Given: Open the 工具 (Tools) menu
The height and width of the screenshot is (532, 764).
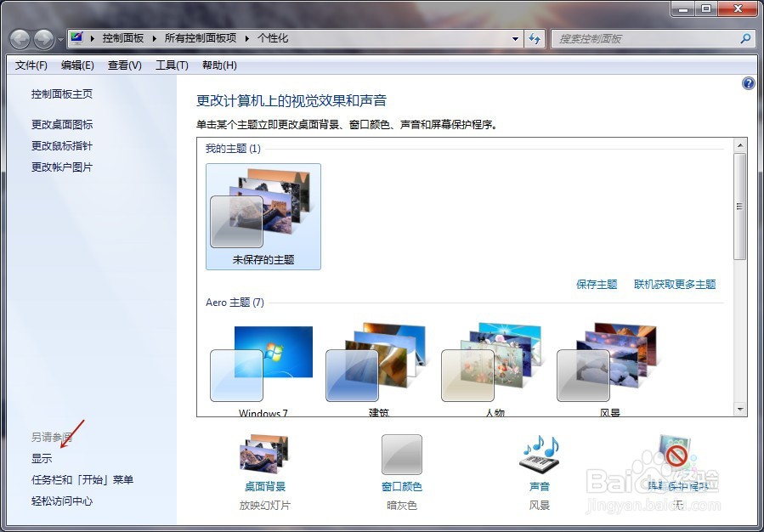Looking at the screenshot, I should [x=171, y=65].
